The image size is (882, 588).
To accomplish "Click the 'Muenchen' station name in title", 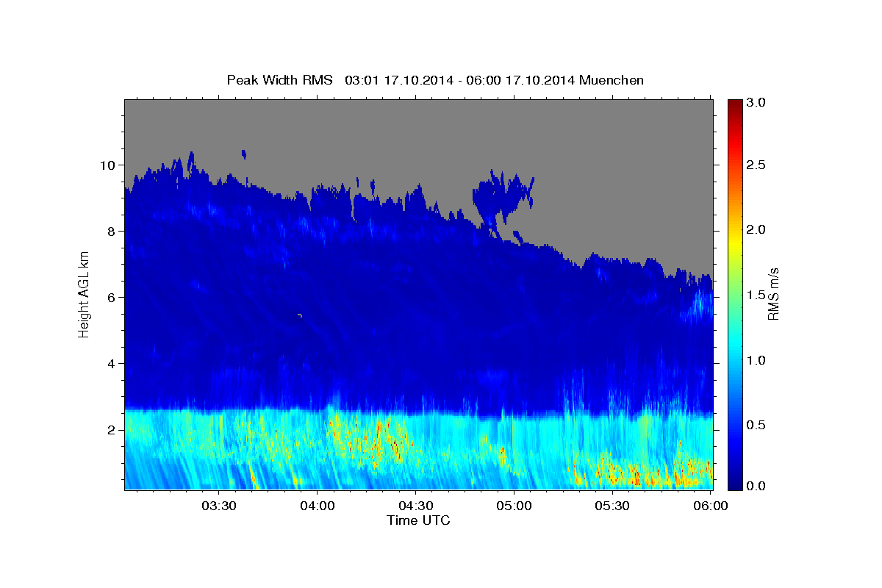I will click(x=612, y=79).
